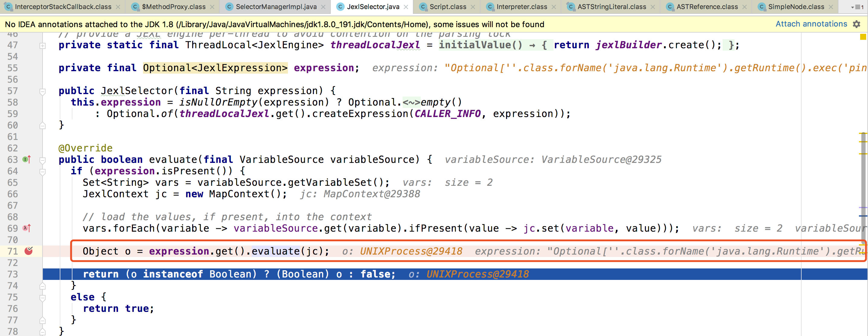Open the $MethodProxy.class tab

tap(174, 7)
